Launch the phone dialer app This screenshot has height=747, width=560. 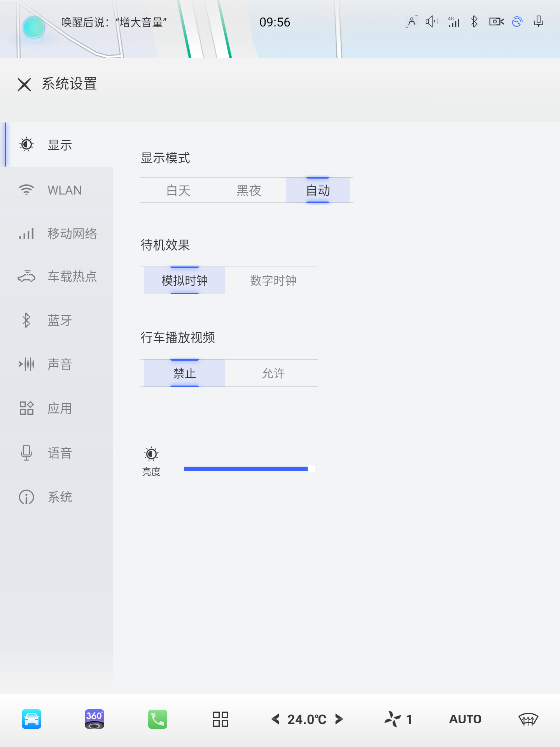point(157,719)
